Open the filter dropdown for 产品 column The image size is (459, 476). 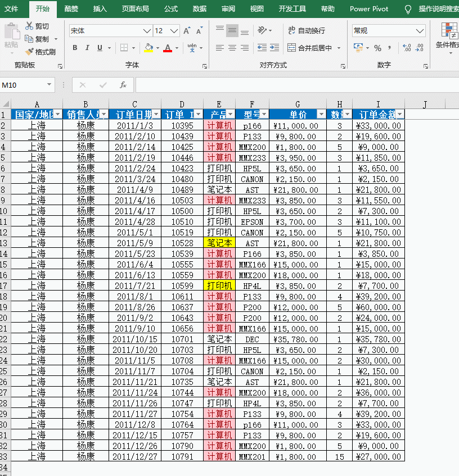230,115
